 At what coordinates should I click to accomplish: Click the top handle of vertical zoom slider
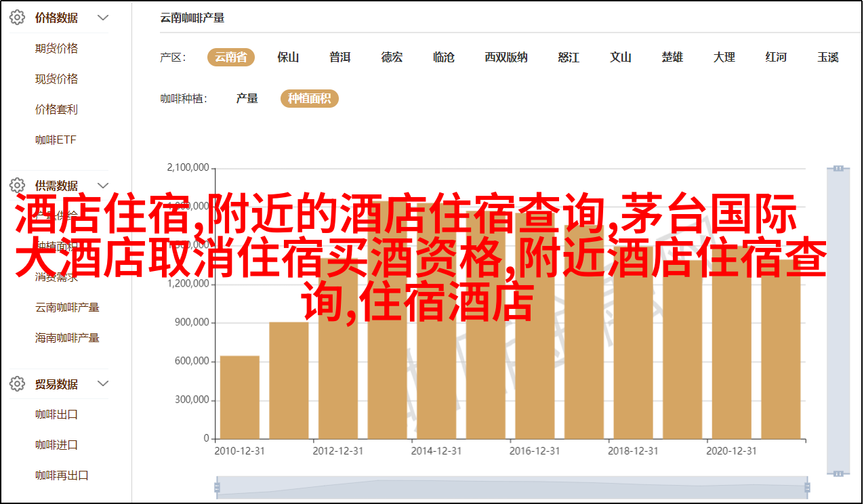pos(838,168)
